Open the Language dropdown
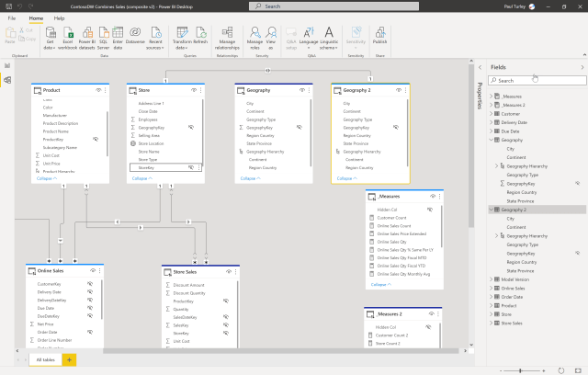This screenshot has width=588, height=375. (309, 38)
